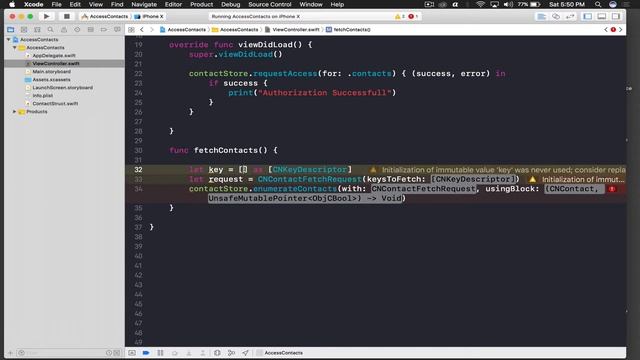Open the File menu
This screenshot has width=640, height=360.
56,4
